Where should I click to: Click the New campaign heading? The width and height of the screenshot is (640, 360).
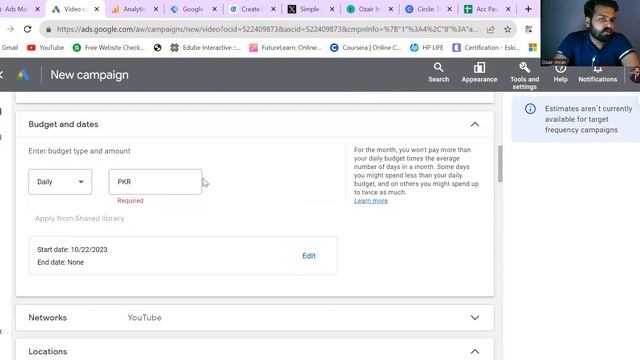pos(89,75)
